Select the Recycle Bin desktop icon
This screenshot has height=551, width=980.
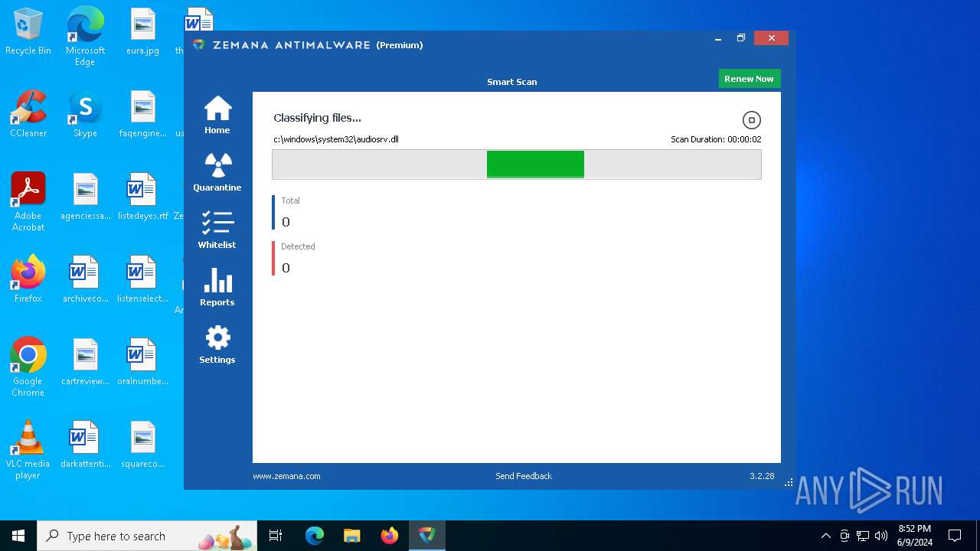pos(28,32)
